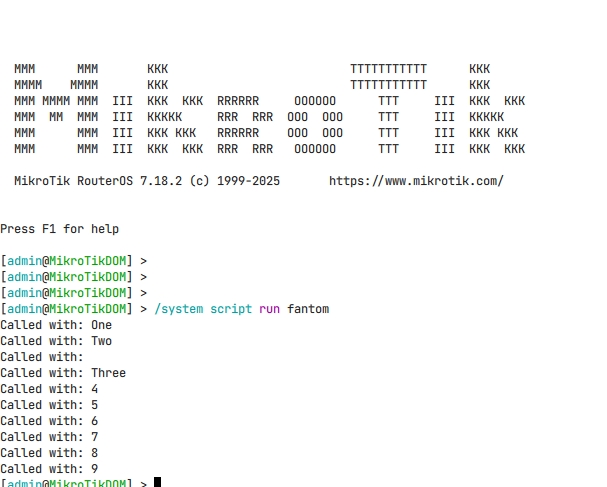Image resolution: width=607 pixels, height=487 pixels.
Task: Click the 'Called with: One' output line
Action: tap(56, 325)
